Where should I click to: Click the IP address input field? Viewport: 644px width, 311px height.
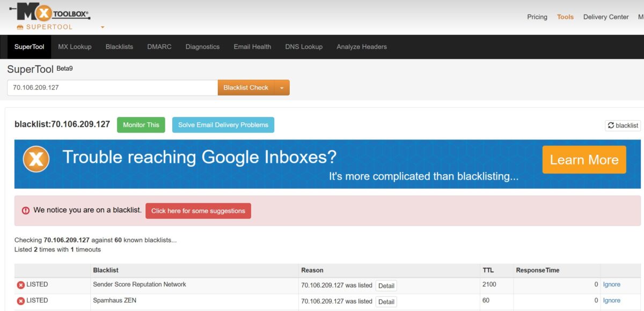112,87
